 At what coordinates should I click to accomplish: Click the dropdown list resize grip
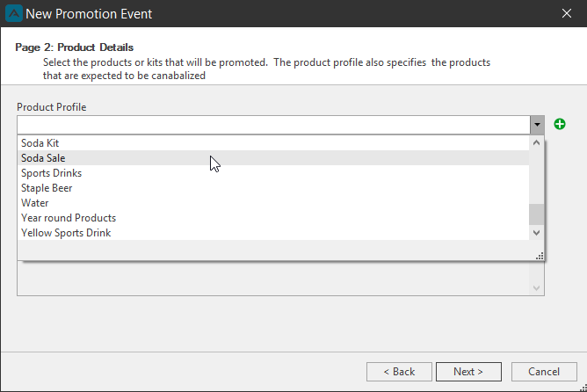click(540, 256)
